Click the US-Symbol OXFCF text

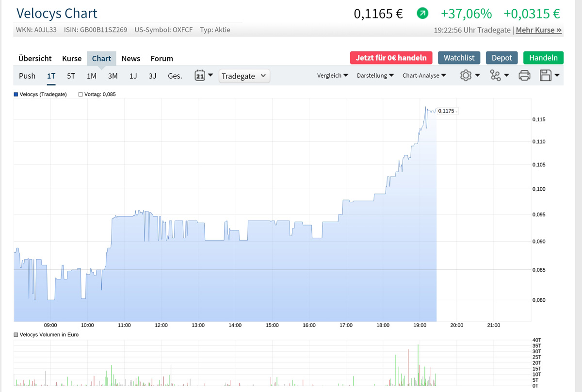(x=163, y=30)
